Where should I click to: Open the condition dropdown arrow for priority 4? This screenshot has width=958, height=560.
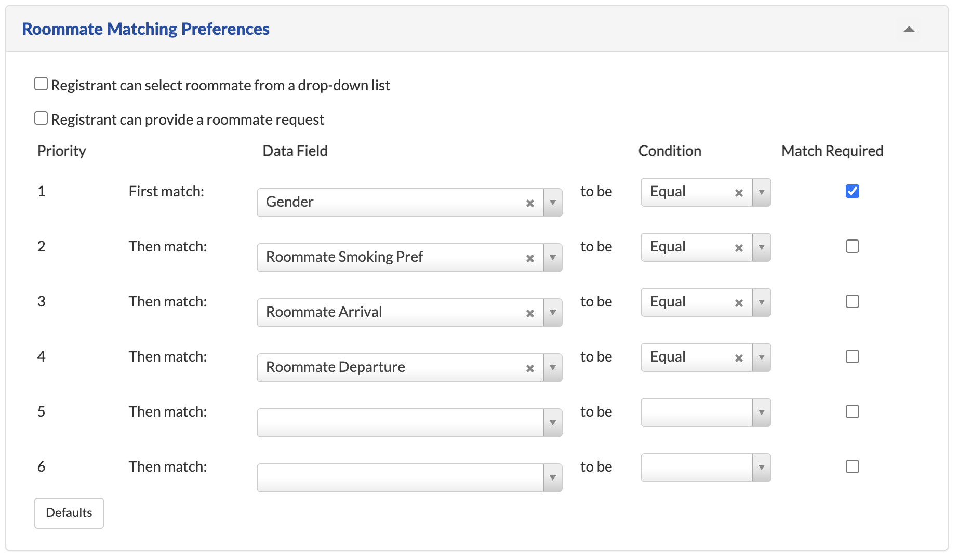coord(762,357)
